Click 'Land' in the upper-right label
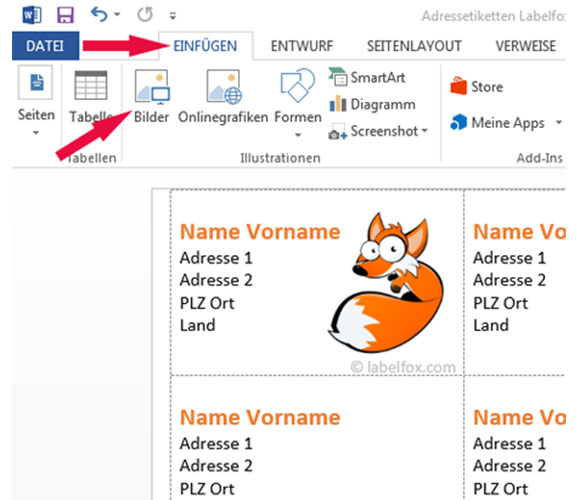580x500 pixels. tap(491, 325)
